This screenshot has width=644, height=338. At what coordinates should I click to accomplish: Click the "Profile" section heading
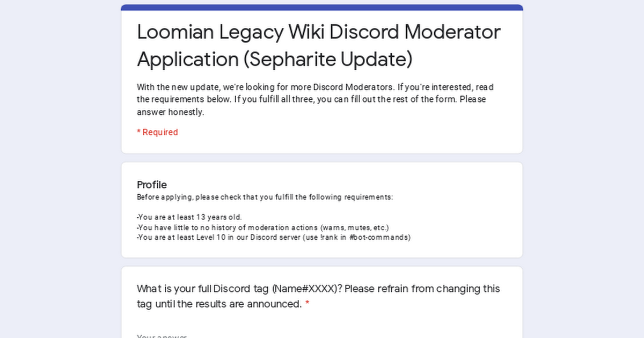tap(152, 185)
